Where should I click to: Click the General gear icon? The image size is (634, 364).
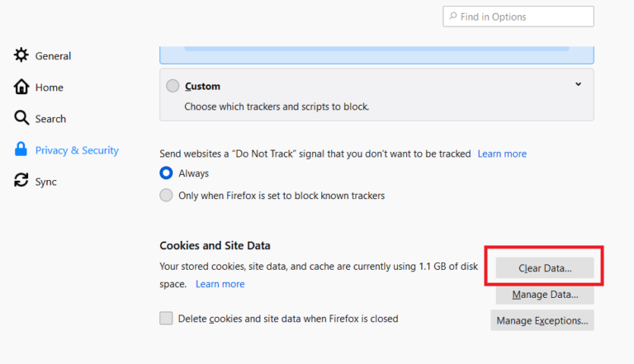21,55
